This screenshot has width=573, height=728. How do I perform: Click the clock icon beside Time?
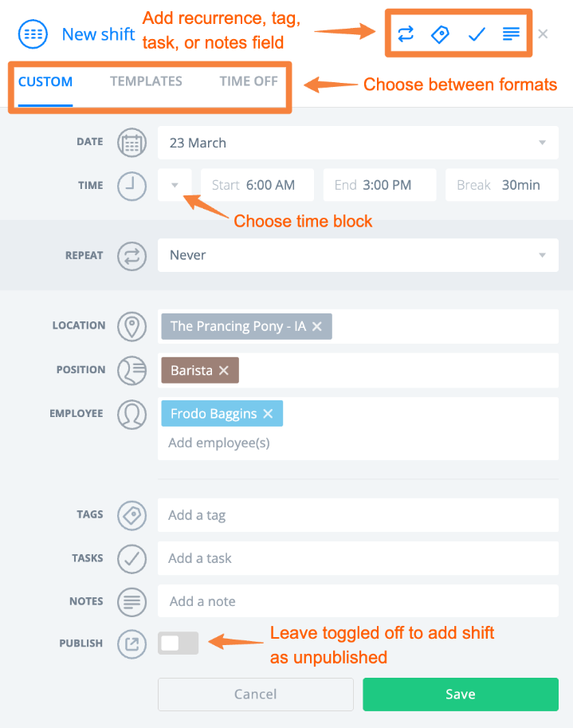131,186
